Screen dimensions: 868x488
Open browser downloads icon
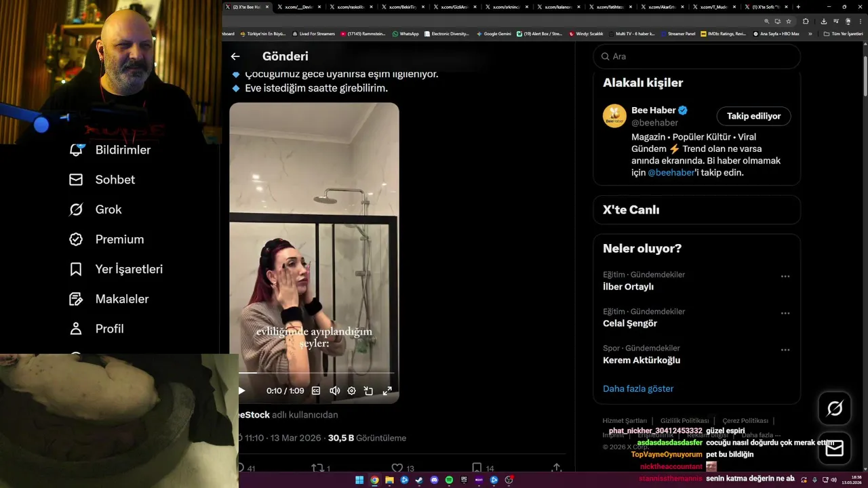(x=823, y=21)
